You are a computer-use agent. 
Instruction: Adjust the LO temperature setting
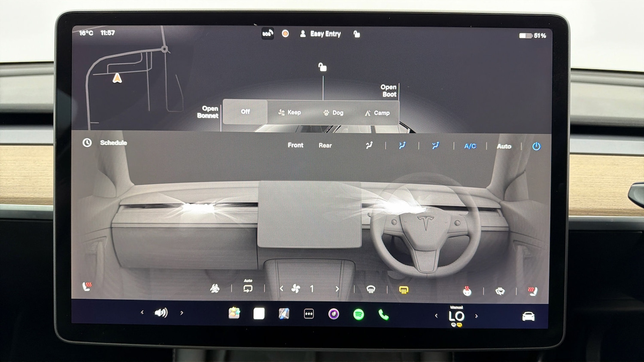[456, 316]
